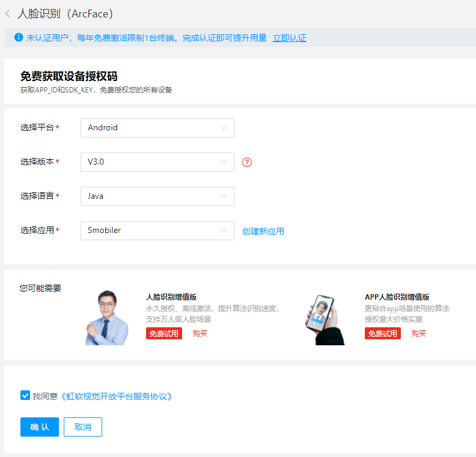Uncheck the 我同意 agreement checkbox
This screenshot has height=457, width=476.
pos(25,395)
